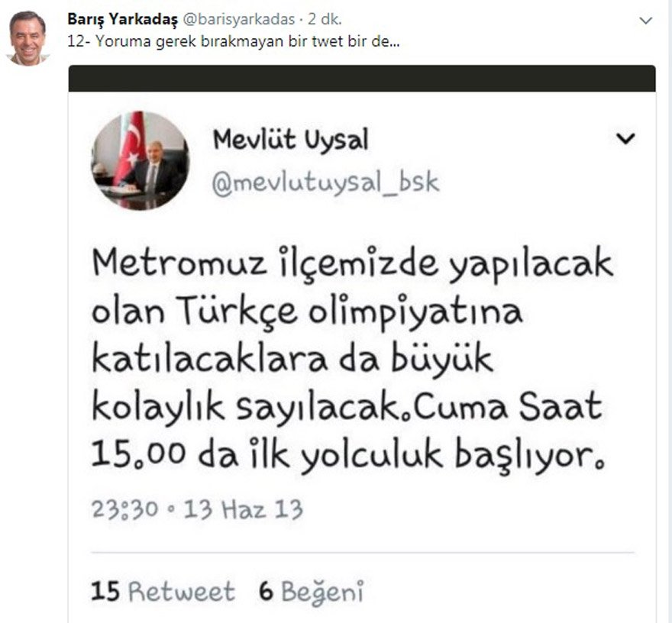The image size is (672, 623).
Task: Click the word Retweet in stats row
Action: (x=182, y=591)
